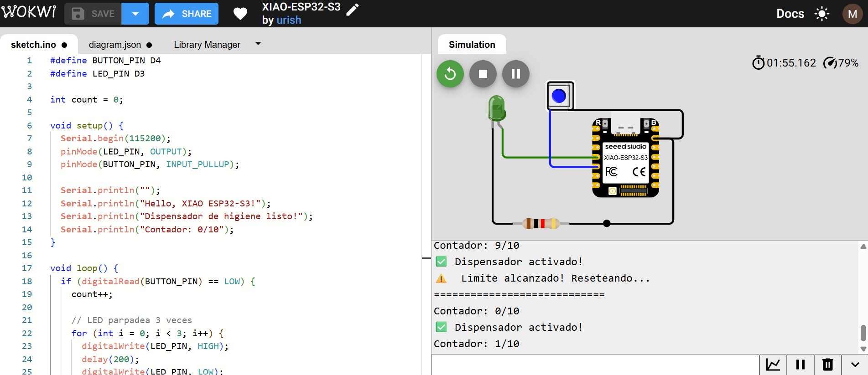Select the resistor component

coord(541,223)
